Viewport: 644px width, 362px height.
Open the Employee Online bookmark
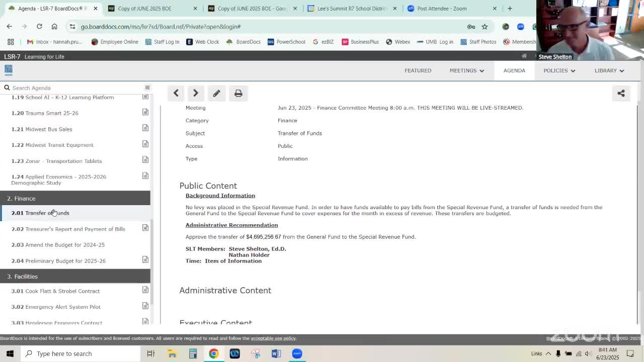click(x=115, y=42)
